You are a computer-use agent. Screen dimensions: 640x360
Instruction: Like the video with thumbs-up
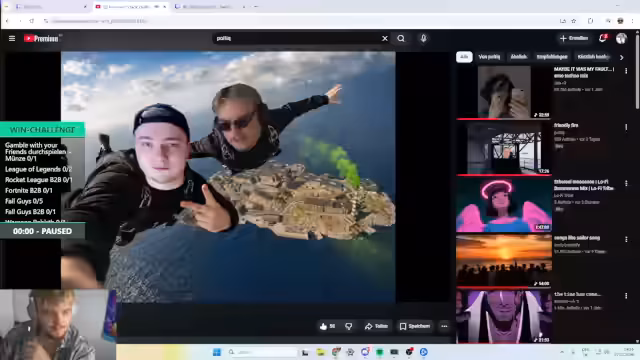327,326
